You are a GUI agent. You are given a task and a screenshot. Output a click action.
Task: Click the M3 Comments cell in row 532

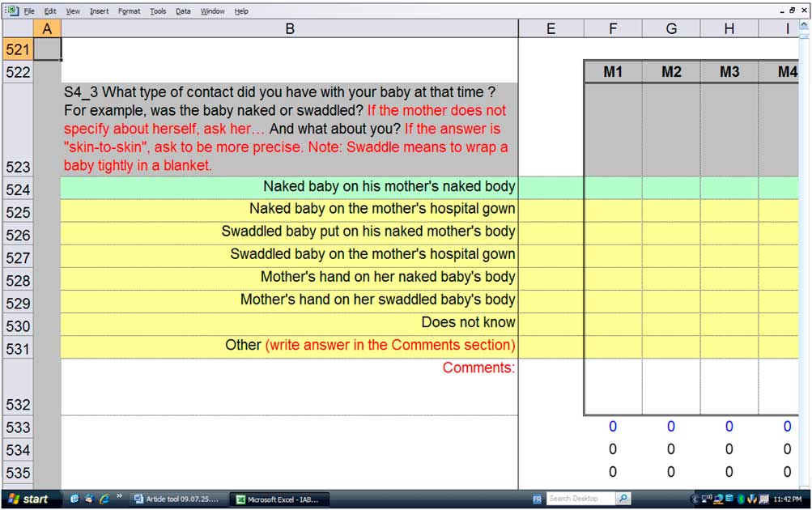click(729, 386)
